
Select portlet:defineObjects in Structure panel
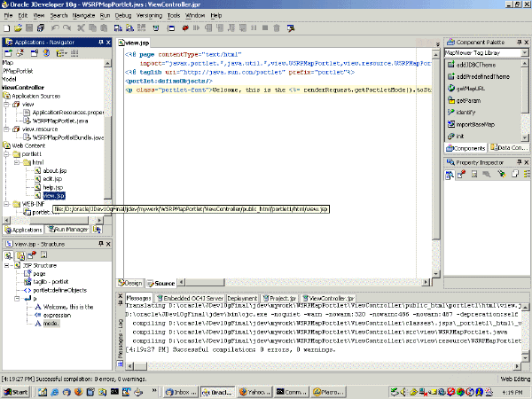click(55, 290)
